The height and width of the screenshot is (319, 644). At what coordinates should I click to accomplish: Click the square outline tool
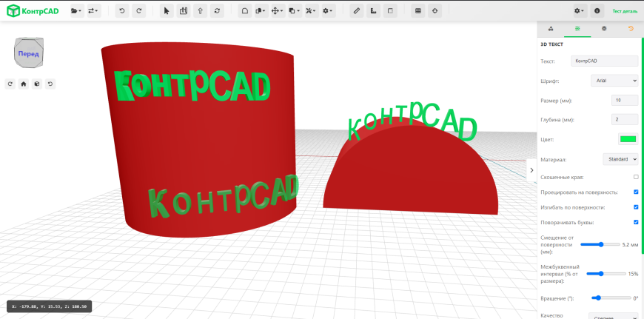tap(390, 11)
